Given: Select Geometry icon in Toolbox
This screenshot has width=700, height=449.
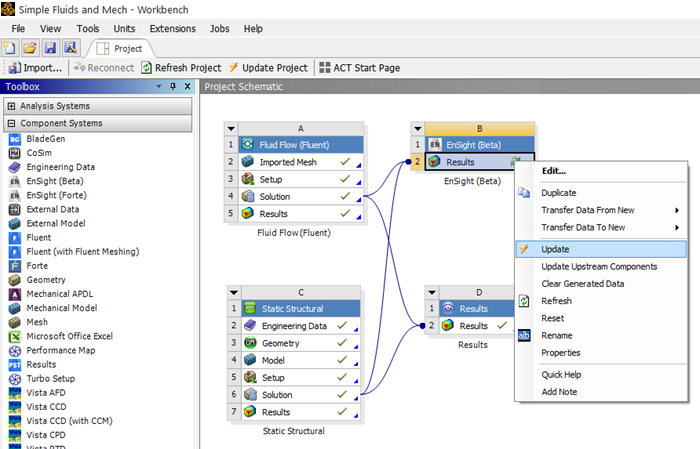Looking at the screenshot, I should click(x=15, y=280).
